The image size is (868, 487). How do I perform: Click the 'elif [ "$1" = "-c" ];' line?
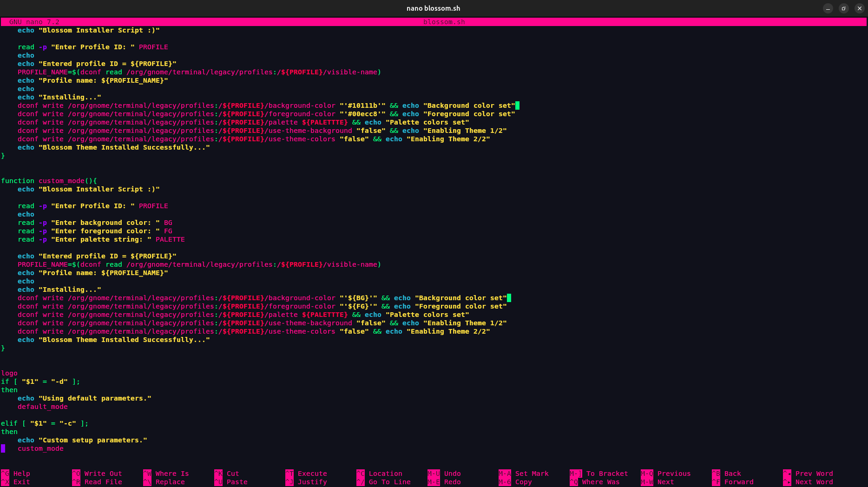(45, 423)
